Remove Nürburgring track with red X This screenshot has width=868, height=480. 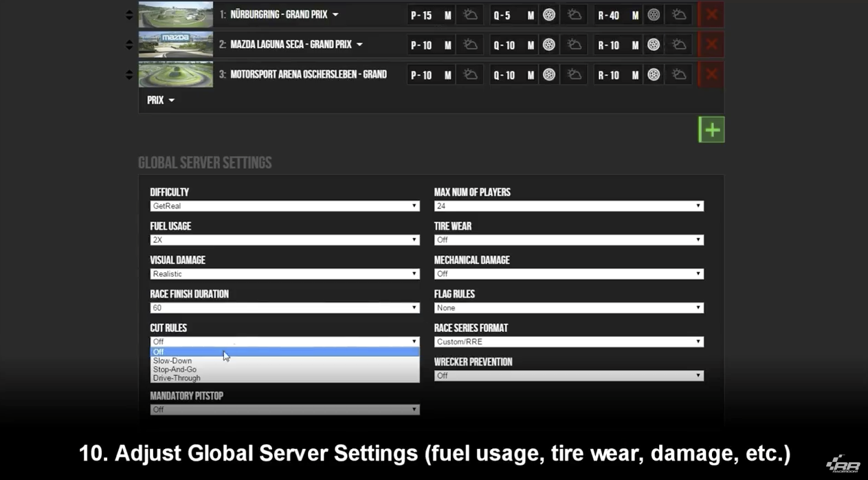point(711,14)
